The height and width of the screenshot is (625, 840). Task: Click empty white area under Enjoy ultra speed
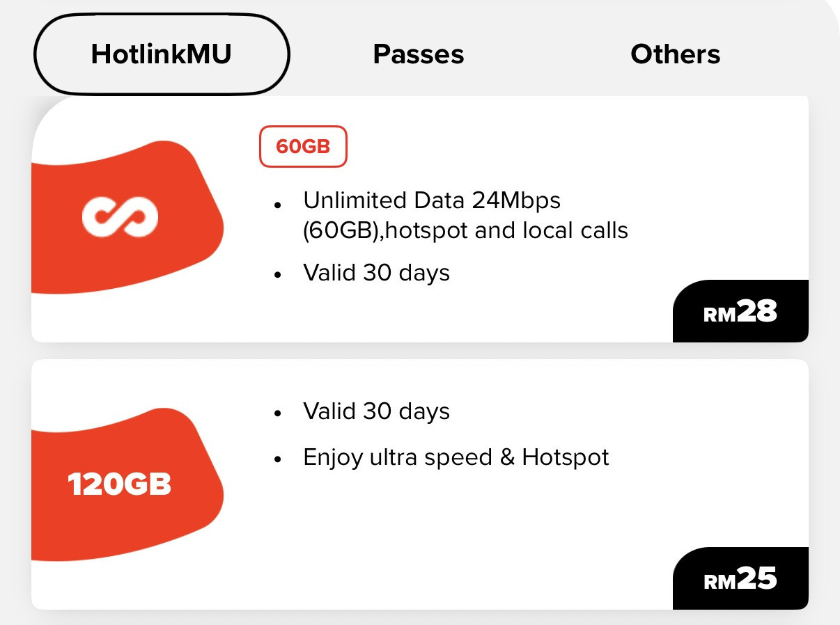coord(453,529)
